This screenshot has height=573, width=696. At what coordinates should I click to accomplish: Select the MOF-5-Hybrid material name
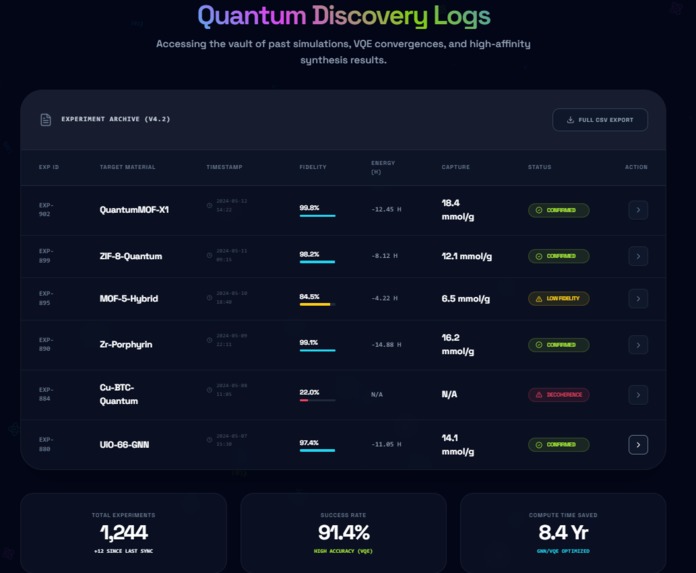click(129, 299)
